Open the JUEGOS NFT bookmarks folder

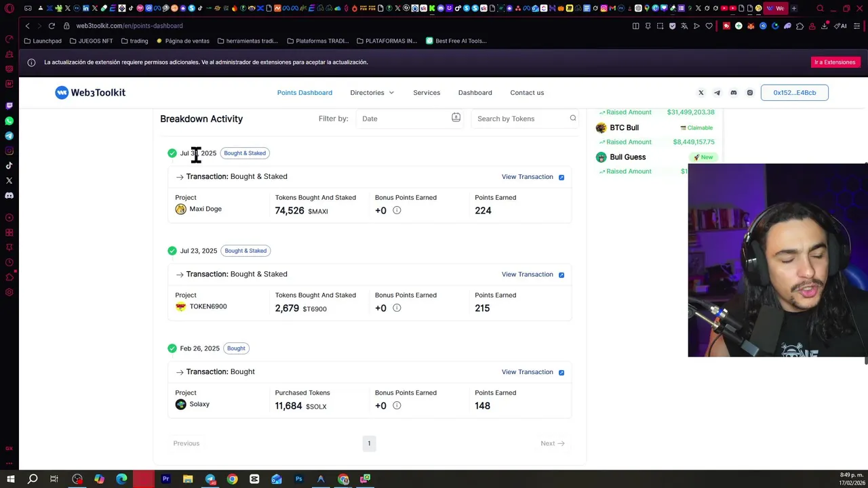(92, 41)
